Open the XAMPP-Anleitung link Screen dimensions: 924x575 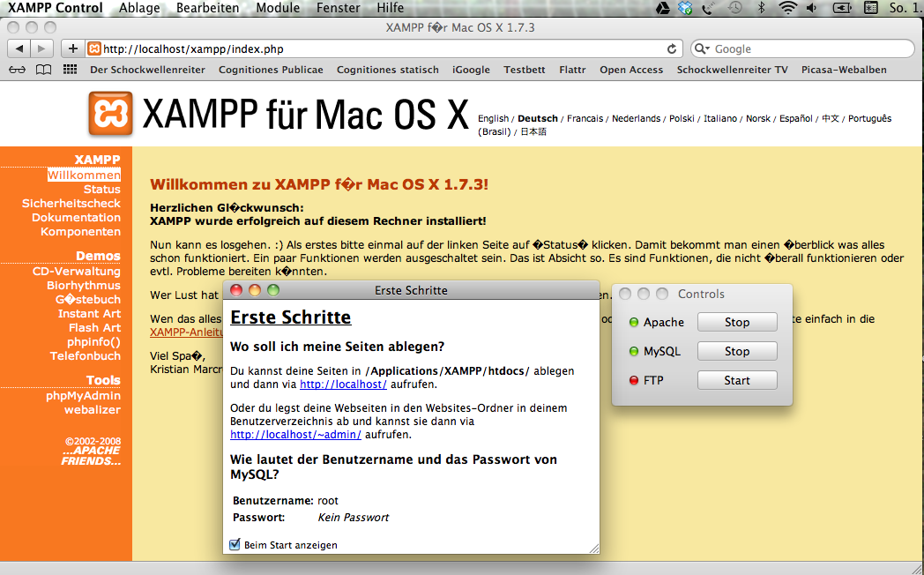[186, 332]
